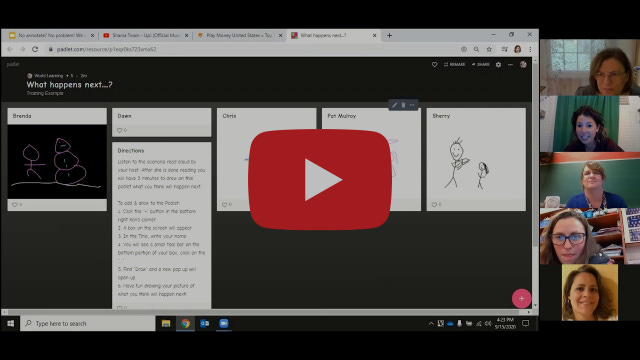Open the Padlet user avatar menu
This screenshot has width=640, height=360.
[x=523, y=64]
